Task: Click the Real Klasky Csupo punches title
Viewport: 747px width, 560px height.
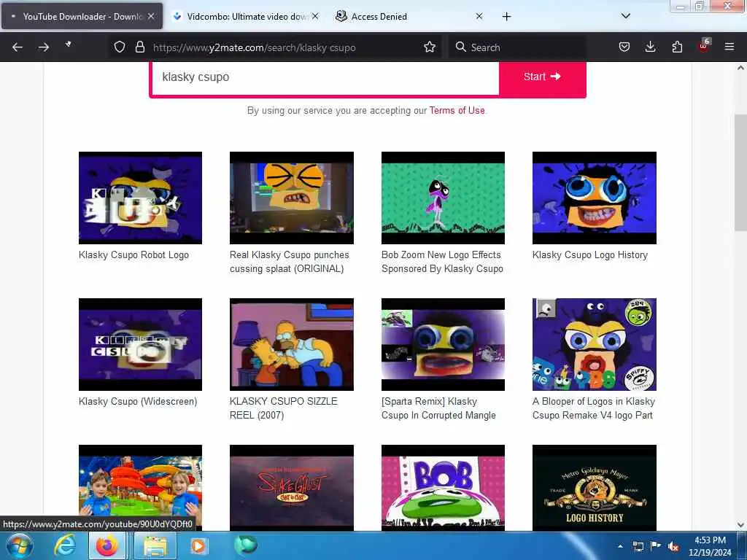Action: pos(289,262)
